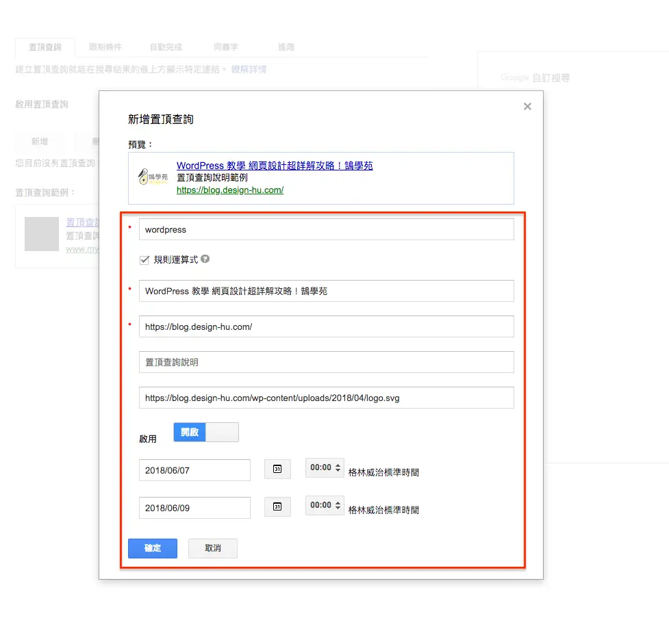Click the Google 自訂搜尋 box in the background
The height and width of the screenshot is (644, 669).
(535, 77)
